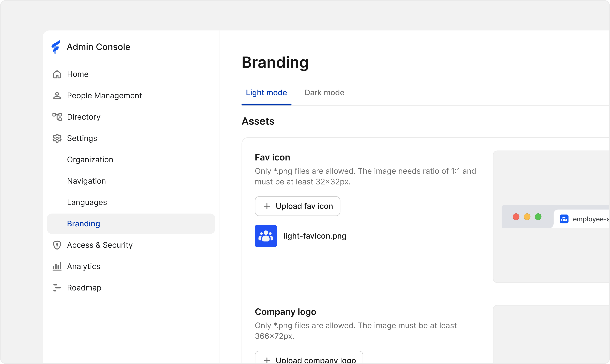Switch to the Light mode tab
Screen dimensions: 610x364
coord(266,93)
